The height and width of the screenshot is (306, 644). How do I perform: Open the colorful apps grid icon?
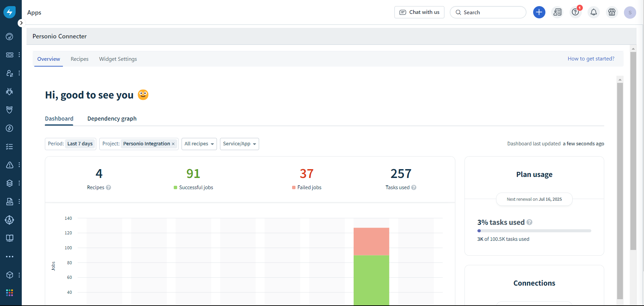(x=10, y=293)
